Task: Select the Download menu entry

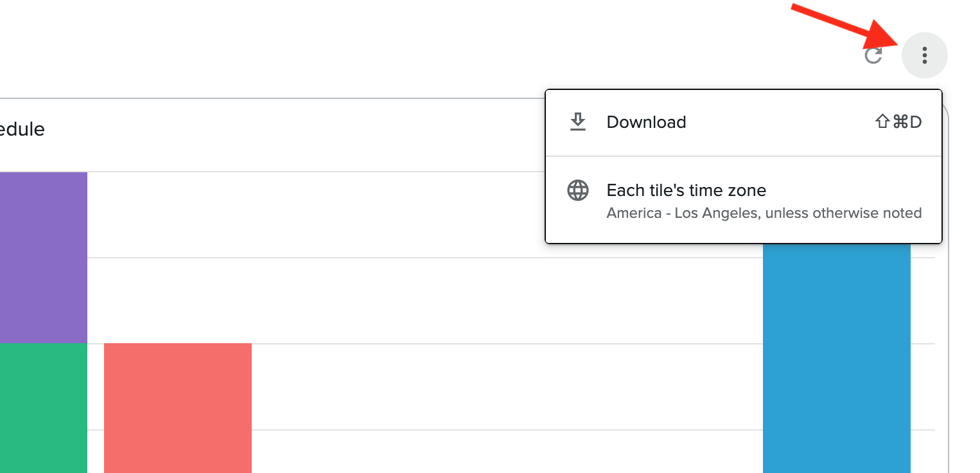Action: (x=744, y=122)
